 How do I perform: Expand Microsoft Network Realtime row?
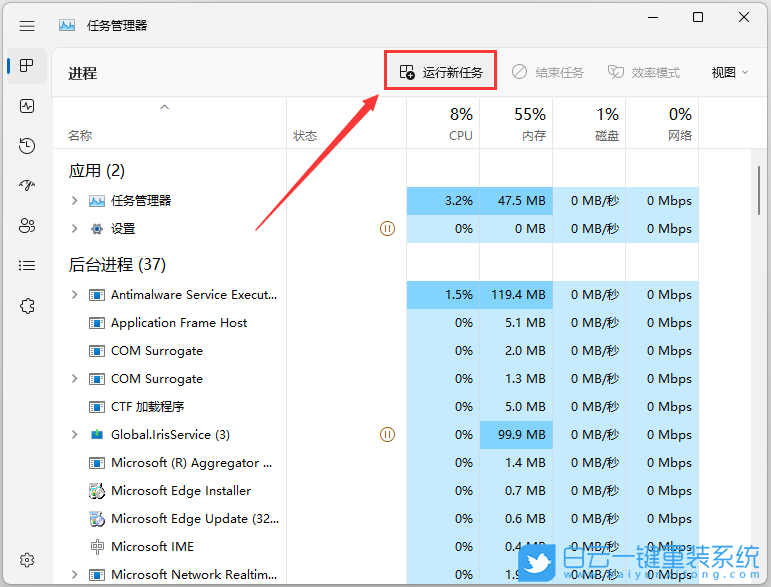74,574
